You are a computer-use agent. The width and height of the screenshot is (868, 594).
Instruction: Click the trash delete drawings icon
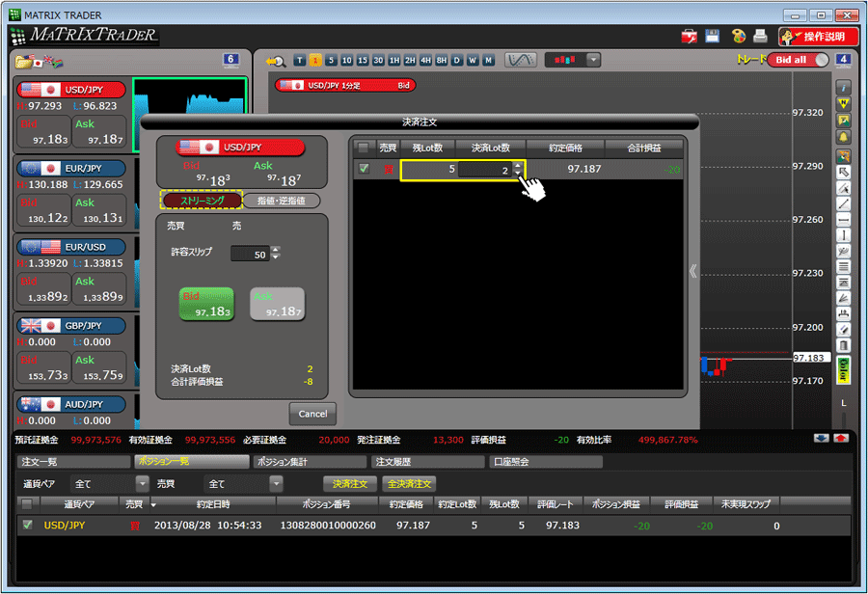coord(843,345)
